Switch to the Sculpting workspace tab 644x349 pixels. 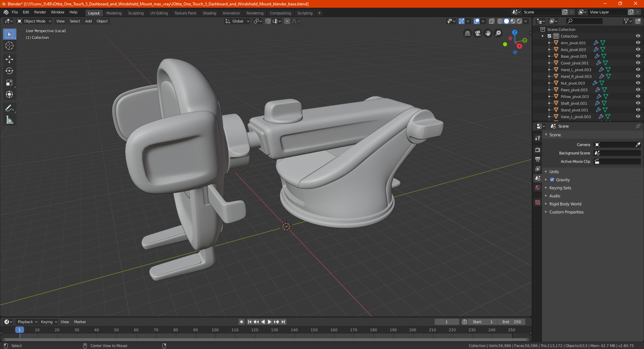(x=136, y=13)
